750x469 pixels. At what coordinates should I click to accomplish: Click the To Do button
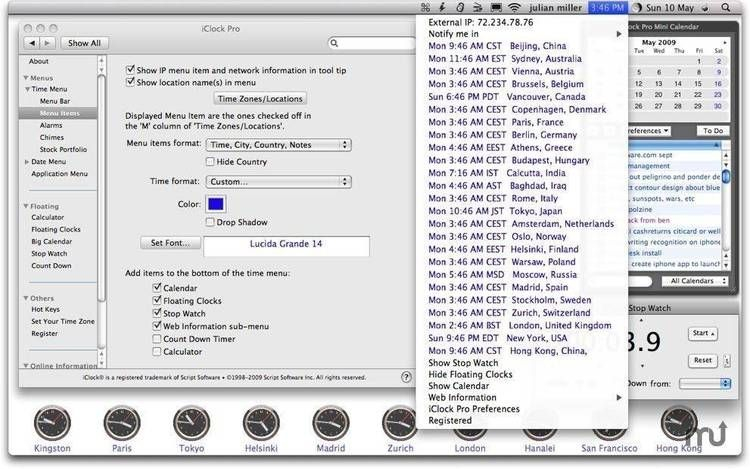click(713, 131)
